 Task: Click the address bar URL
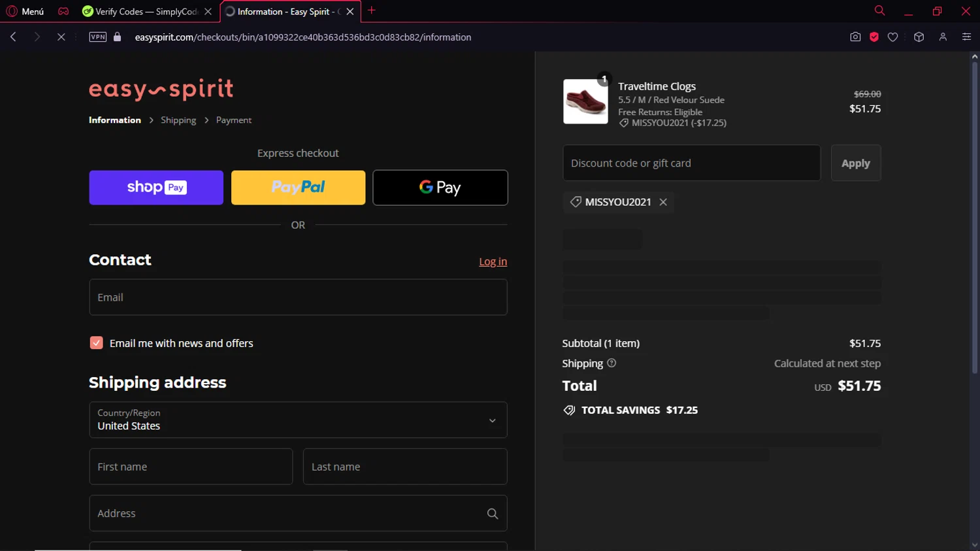[x=303, y=37]
